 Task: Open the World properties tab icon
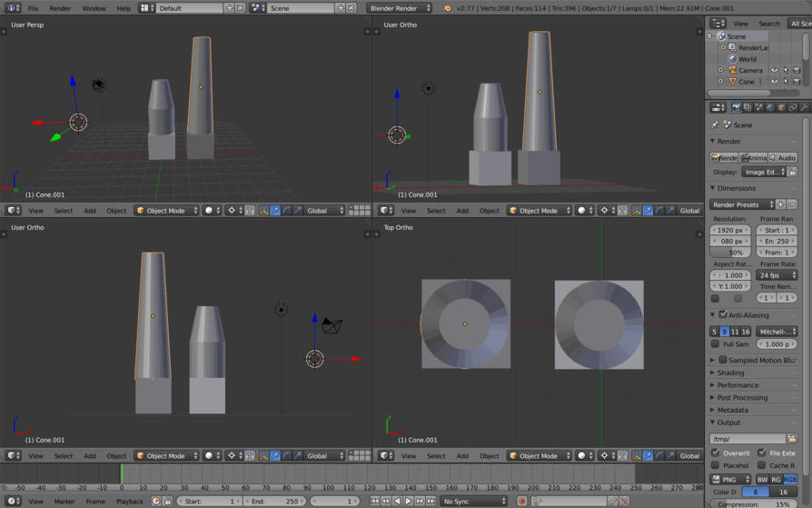tap(769, 108)
